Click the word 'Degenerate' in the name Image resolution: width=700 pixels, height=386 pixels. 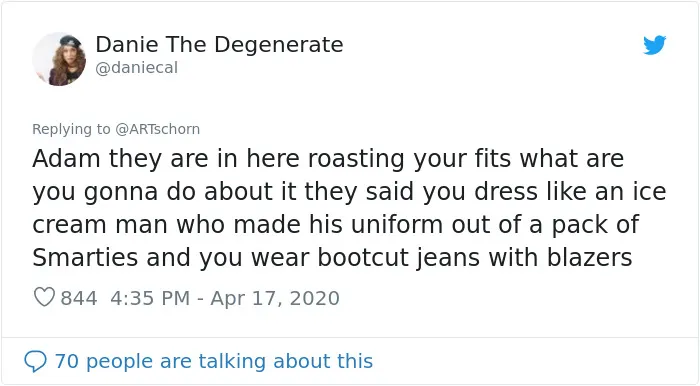coord(281,45)
